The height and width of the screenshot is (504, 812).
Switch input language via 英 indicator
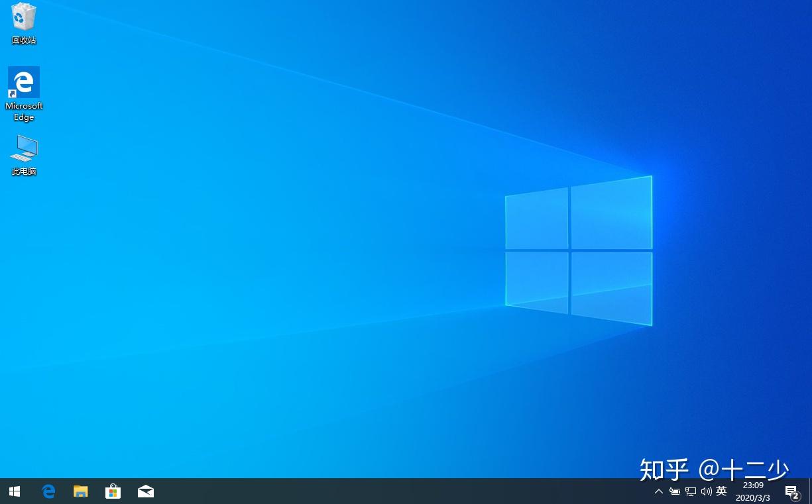tap(722, 491)
